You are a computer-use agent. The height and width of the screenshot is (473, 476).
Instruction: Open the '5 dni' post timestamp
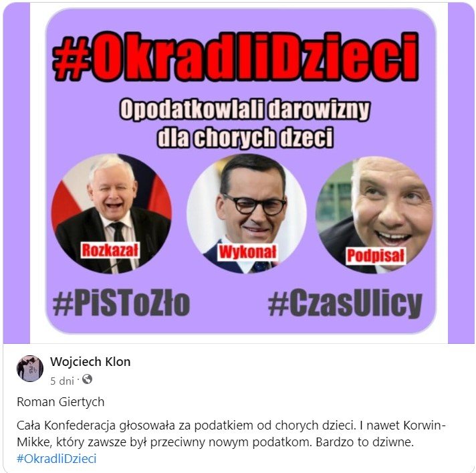point(62,381)
